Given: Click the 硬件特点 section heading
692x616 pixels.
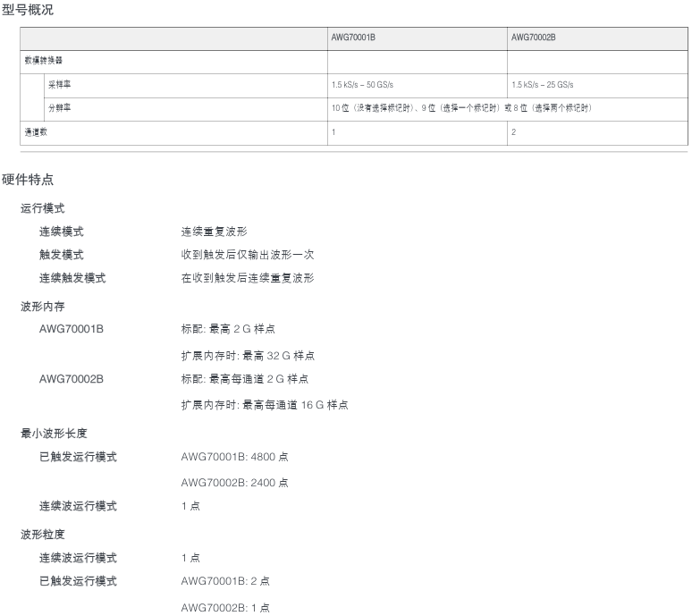Looking at the screenshot, I should (x=28, y=179).
